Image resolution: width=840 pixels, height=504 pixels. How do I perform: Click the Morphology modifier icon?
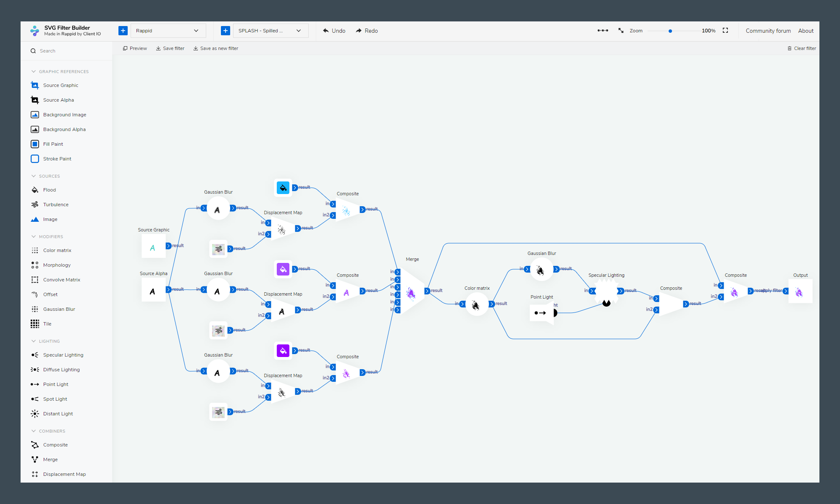coord(35,265)
